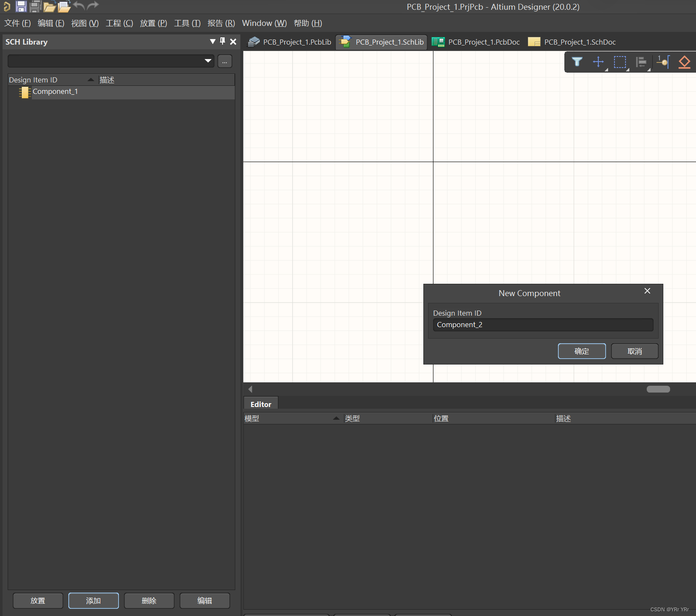Confirm with the 确定 button
This screenshot has width=696, height=616.
tap(582, 351)
